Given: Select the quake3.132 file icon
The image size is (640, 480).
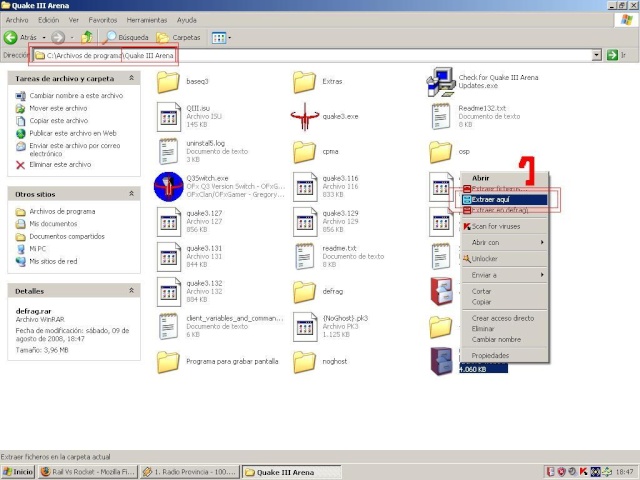Looking at the screenshot, I should pyautogui.click(x=169, y=291).
